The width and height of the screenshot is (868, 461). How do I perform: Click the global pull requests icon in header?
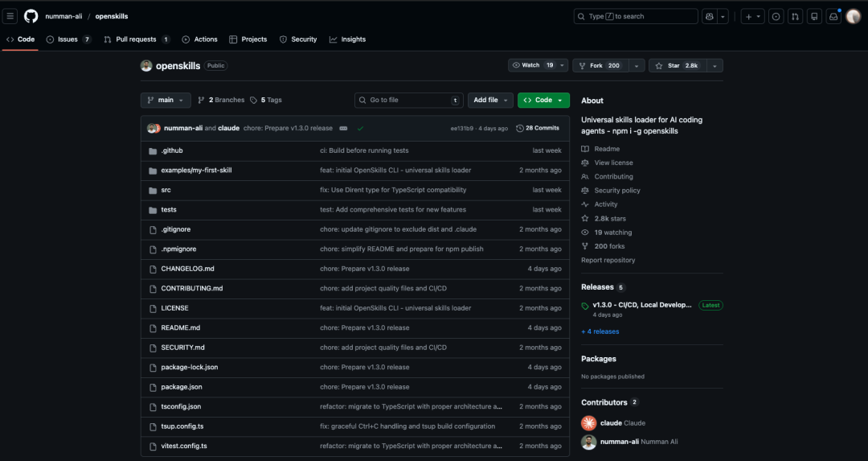(795, 16)
